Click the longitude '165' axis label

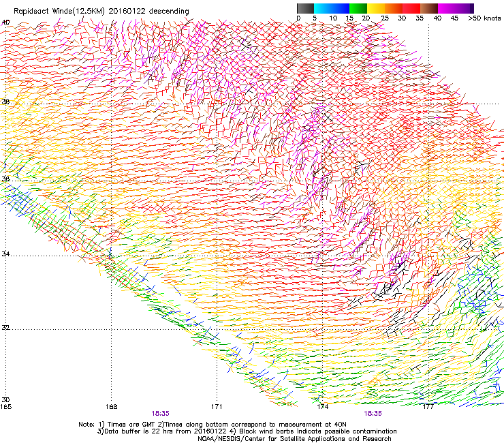click(5, 407)
